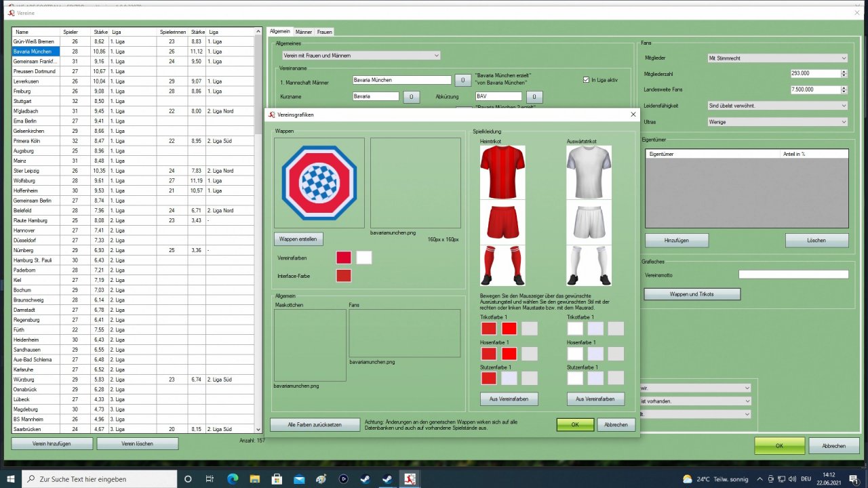
Task: Open the Leidensfähigkeit dropdown
Action: tap(777, 106)
